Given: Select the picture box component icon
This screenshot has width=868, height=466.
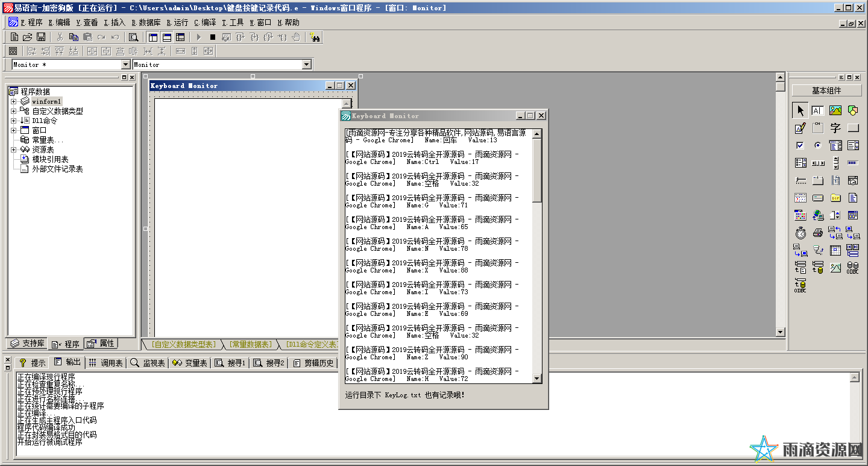Looking at the screenshot, I should (x=835, y=110).
